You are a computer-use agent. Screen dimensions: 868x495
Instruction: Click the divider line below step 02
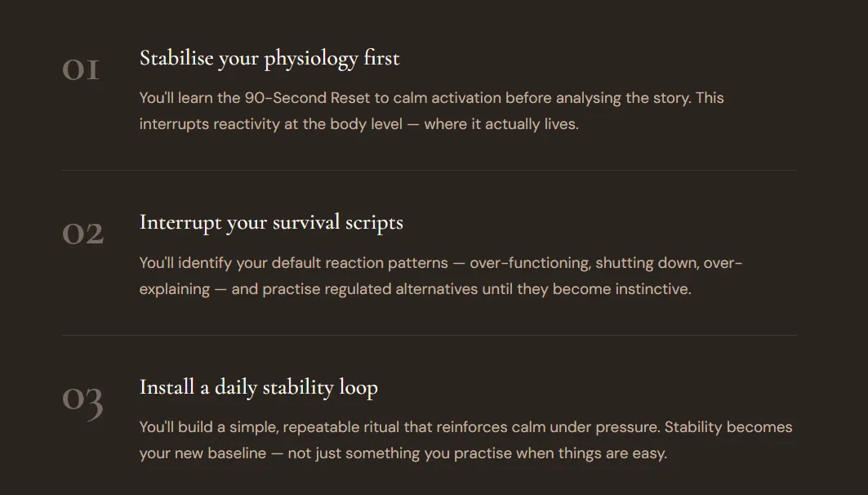[x=430, y=335]
